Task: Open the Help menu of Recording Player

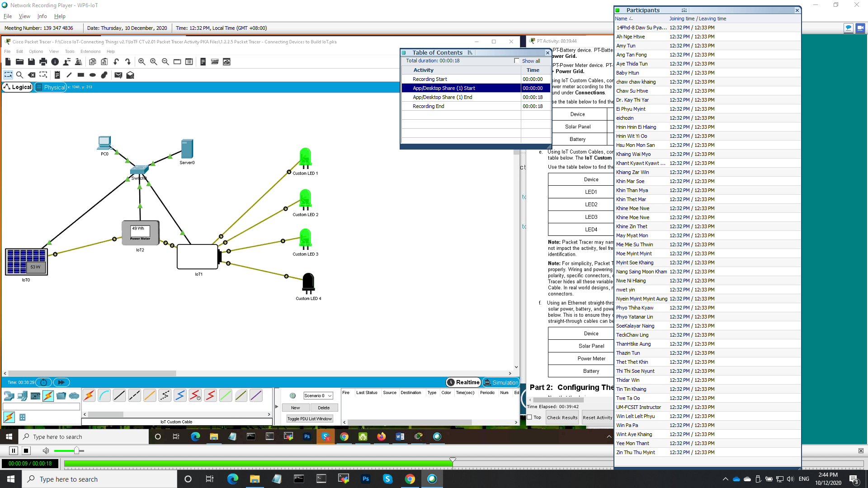Action: (x=60, y=16)
